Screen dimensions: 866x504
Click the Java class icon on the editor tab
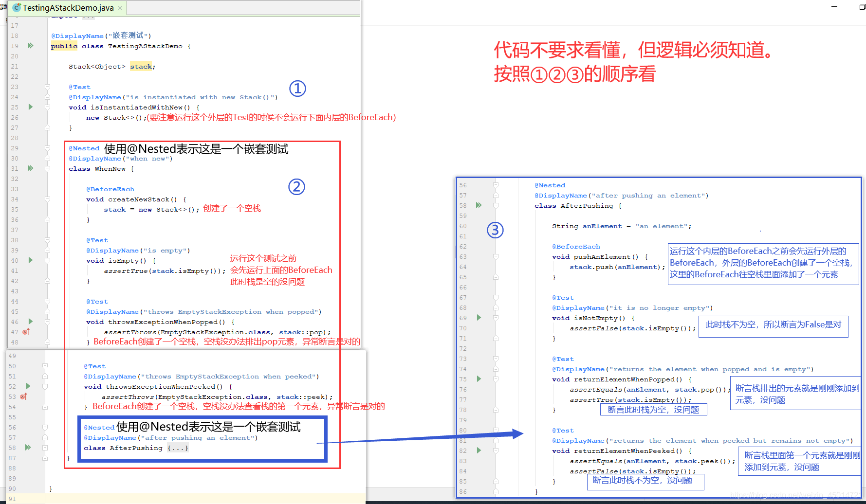tap(17, 8)
